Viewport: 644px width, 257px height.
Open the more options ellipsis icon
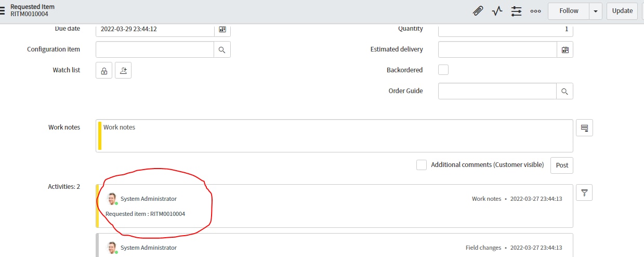pyautogui.click(x=536, y=11)
